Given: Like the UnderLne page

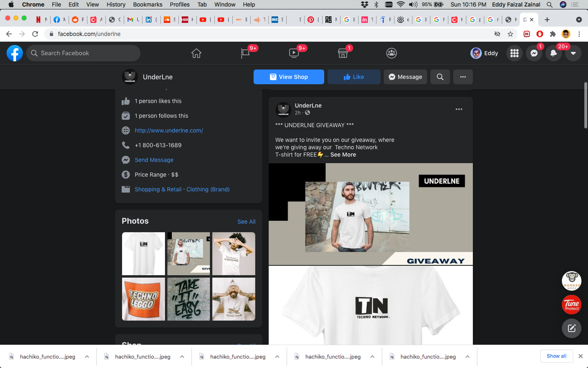Looking at the screenshot, I should pos(354,77).
